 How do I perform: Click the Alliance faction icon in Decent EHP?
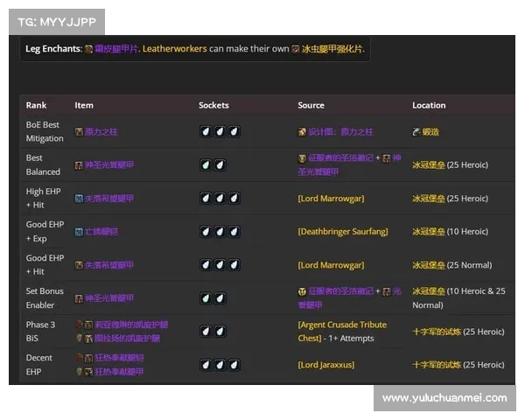(79, 372)
